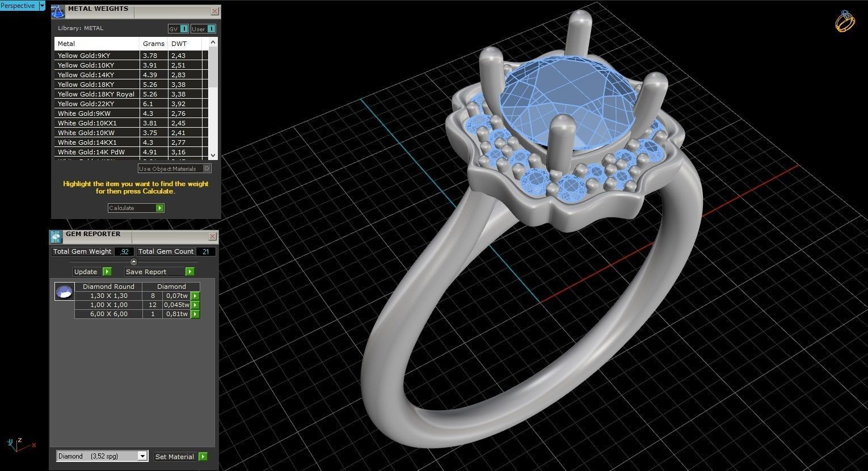Select the Yellow Gold:18KY Royal row
Image resolution: width=868 pixels, height=471 pixels.
point(132,94)
